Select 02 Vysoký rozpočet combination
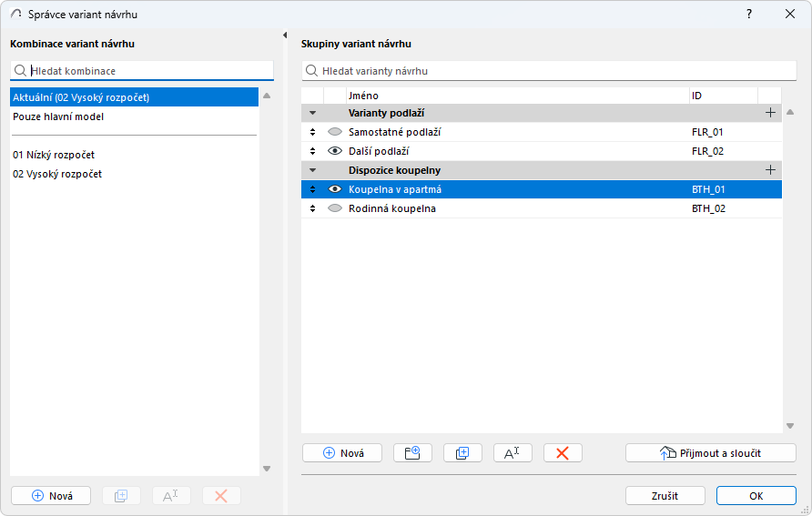 point(134,174)
